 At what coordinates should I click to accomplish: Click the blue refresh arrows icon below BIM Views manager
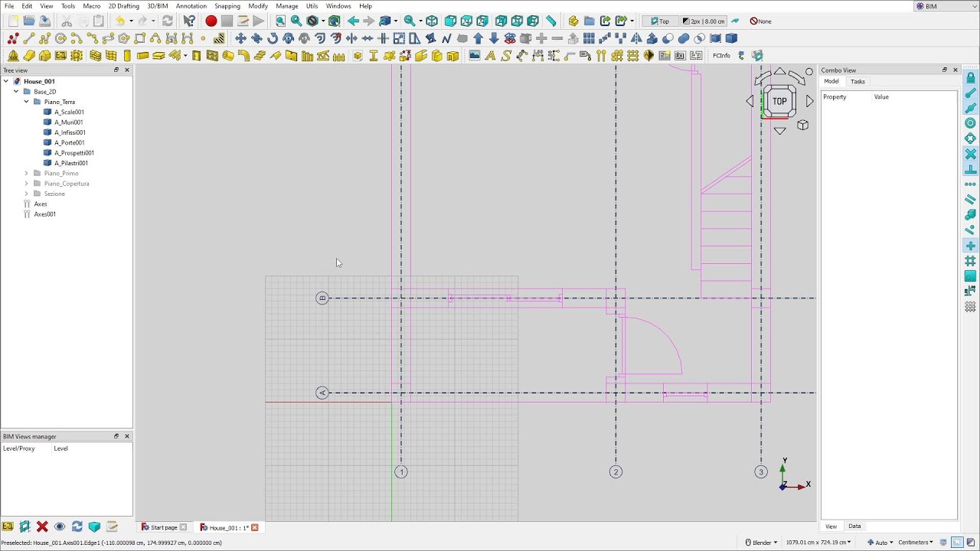[x=77, y=527]
